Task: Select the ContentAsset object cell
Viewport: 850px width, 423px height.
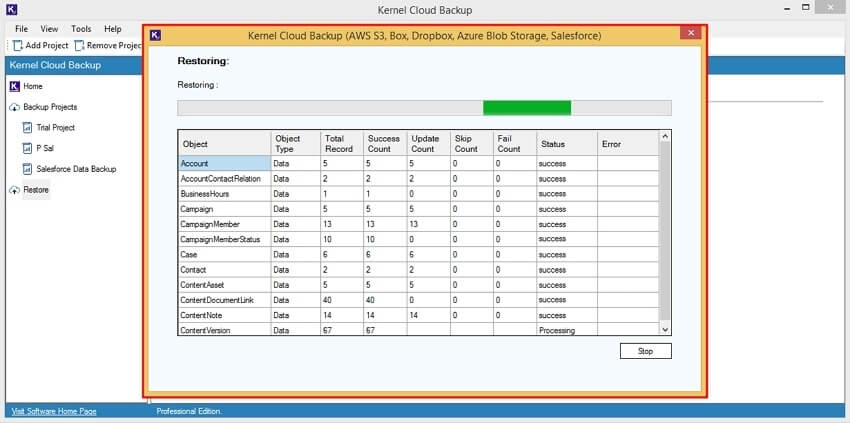Action: tap(224, 285)
